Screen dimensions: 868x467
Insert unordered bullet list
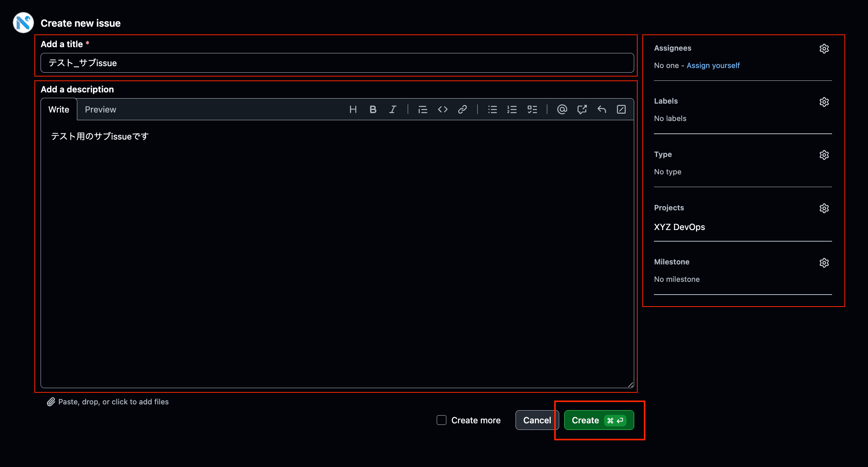[492, 109]
